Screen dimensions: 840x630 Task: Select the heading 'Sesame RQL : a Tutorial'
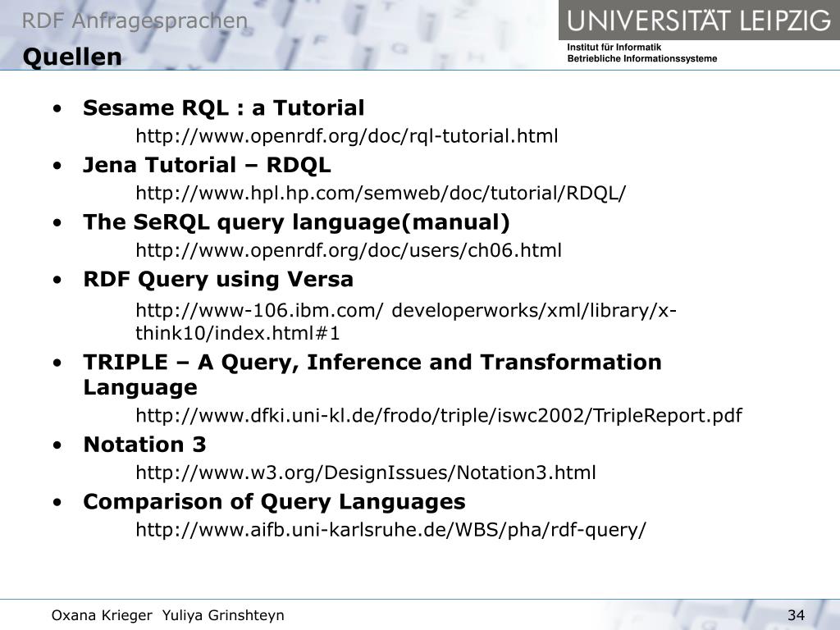[223, 107]
